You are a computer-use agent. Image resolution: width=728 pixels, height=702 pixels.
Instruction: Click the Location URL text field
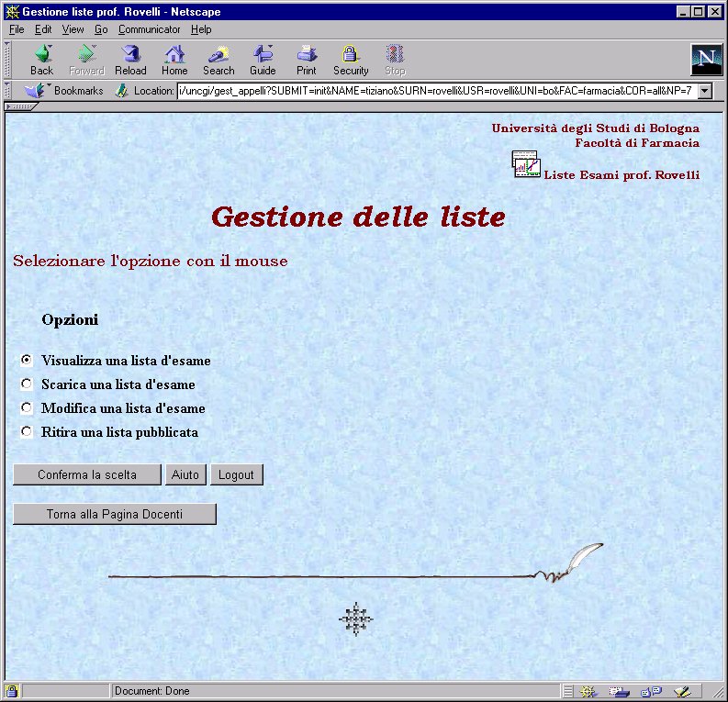437,91
